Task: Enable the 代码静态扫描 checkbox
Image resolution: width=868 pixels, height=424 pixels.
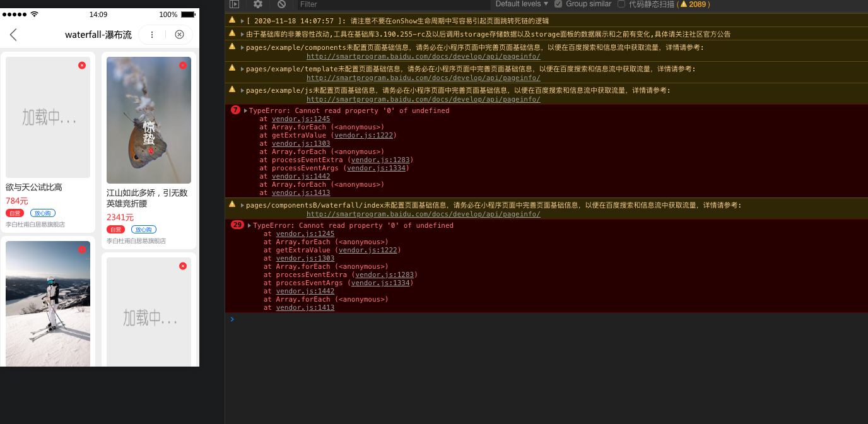Action: [x=621, y=4]
